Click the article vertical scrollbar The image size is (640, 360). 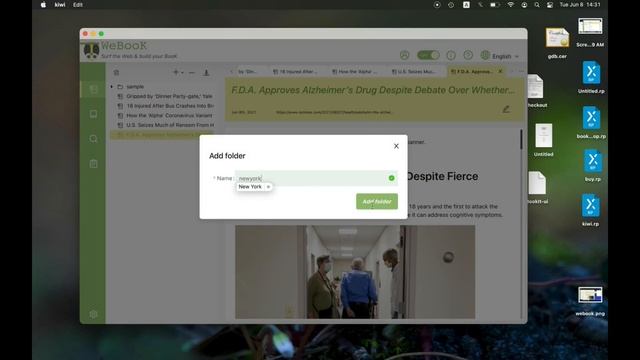point(521,139)
